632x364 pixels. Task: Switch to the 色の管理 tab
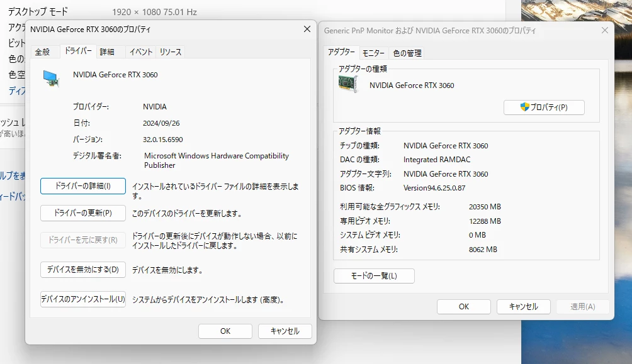click(x=407, y=53)
